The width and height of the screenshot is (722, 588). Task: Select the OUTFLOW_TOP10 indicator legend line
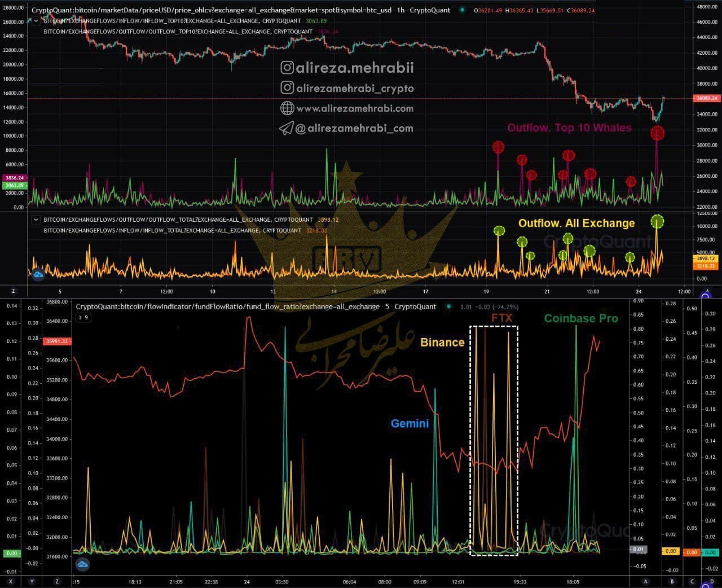(191, 32)
